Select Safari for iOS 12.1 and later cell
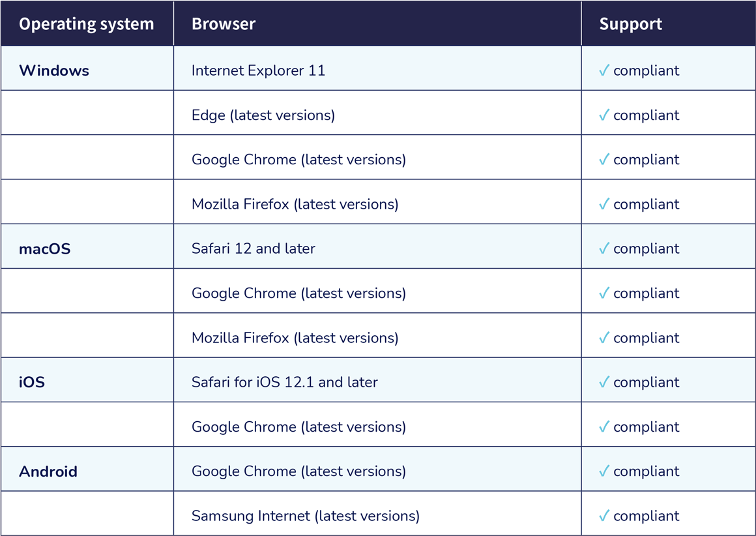756x536 pixels. (377, 380)
